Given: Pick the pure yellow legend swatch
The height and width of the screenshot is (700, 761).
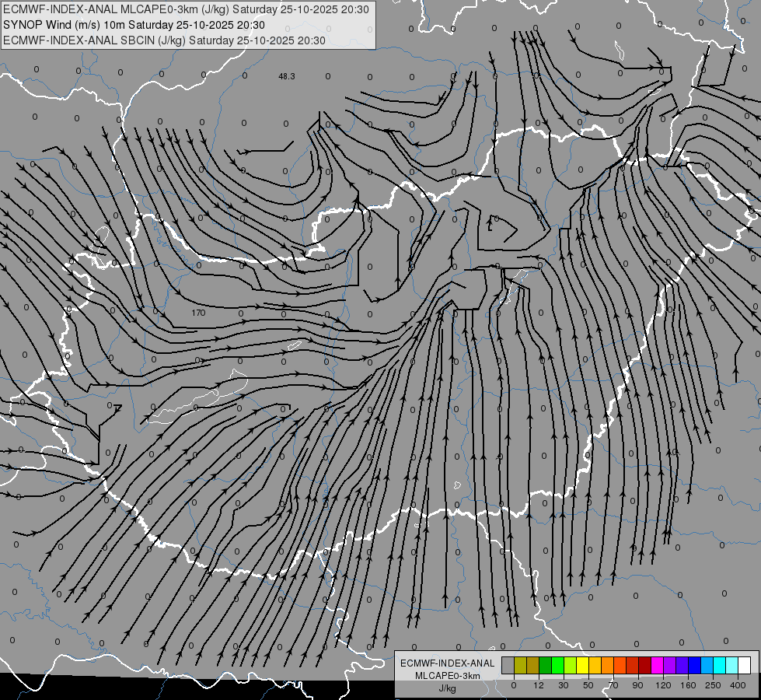Looking at the screenshot, I should coord(582,666).
